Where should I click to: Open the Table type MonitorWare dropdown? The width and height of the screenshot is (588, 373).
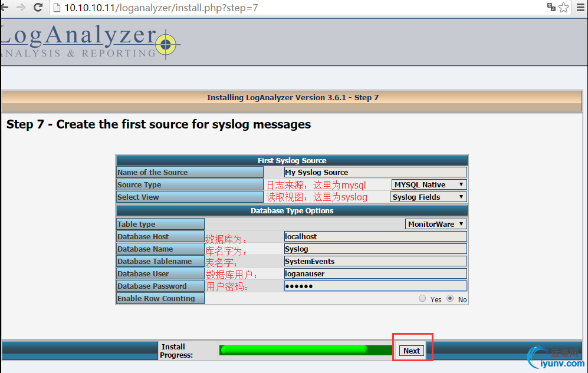pyautogui.click(x=436, y=224)
